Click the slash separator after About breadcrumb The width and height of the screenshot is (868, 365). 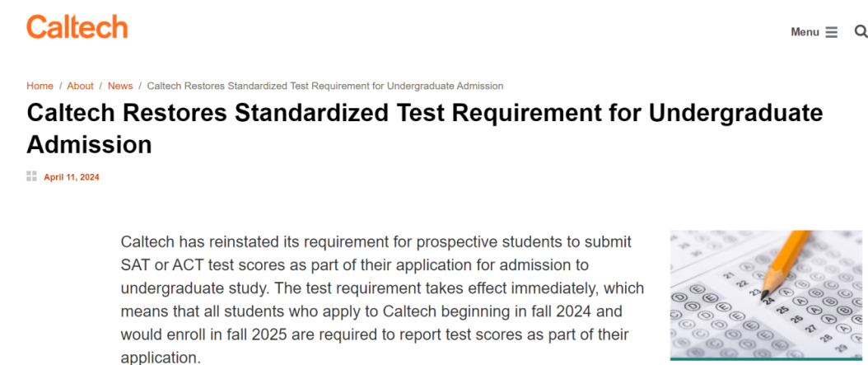click(100, 86)
